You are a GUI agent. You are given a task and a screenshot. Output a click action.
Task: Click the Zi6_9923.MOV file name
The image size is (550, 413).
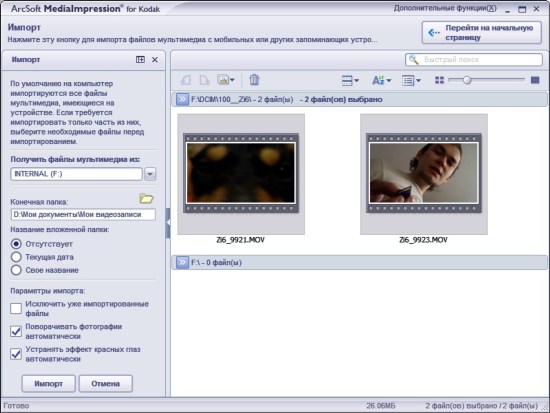click(x=423, y=240)
